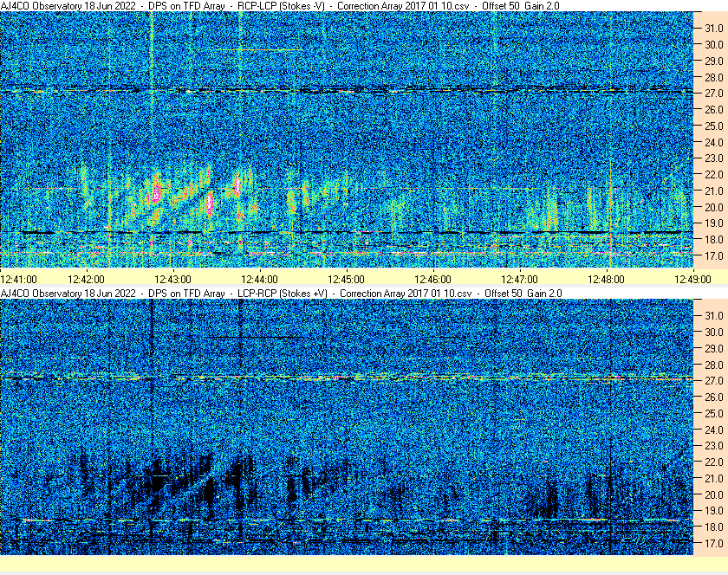Pick the 30.0 frequency label in LCP-RCP panel
This screenshot has height=575, width=728.
(x=714, y=332)
